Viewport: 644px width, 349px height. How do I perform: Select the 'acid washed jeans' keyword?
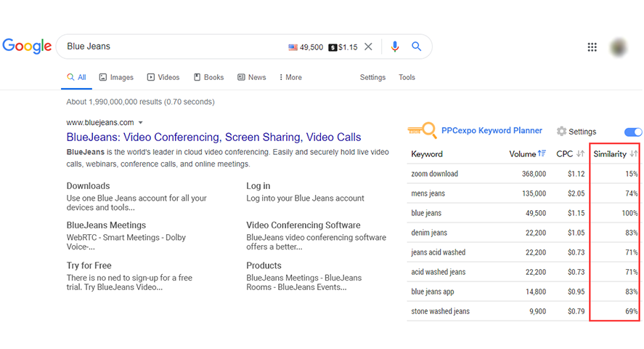pyautogui.click(x=438, y=272)
